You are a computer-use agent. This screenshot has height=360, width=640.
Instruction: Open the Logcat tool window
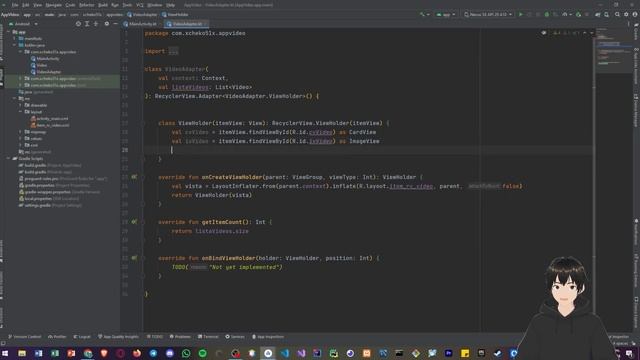(x=82, y=337)
